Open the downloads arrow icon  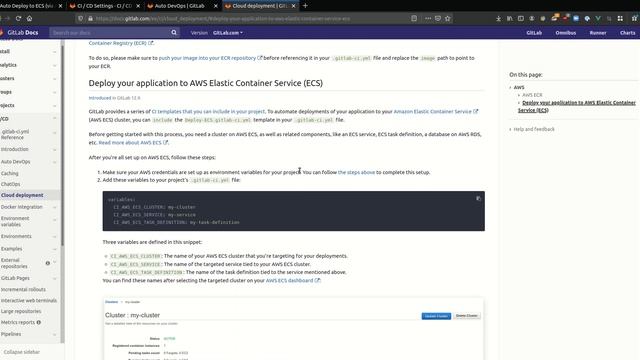[x=498, y=18]
